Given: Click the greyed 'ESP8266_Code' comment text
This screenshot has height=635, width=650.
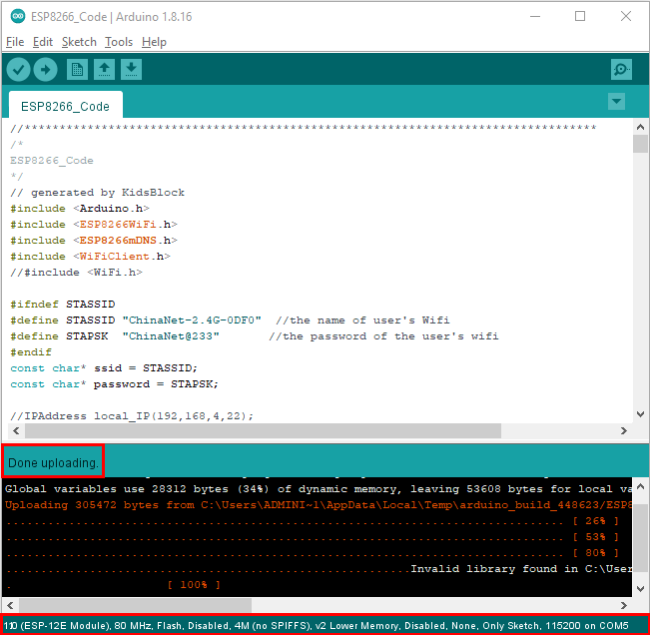Looking at the screenshot, I should click(x=52, y=160).
